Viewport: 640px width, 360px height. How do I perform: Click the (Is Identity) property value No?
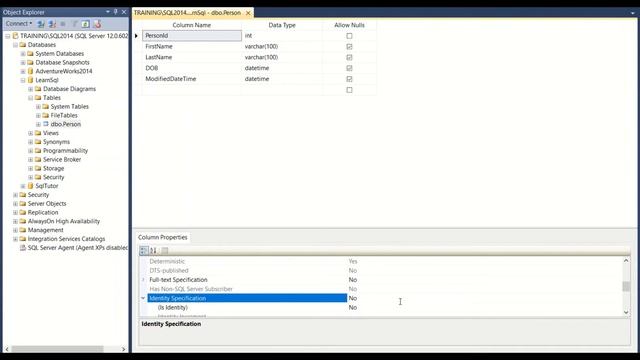pos(353,308)
